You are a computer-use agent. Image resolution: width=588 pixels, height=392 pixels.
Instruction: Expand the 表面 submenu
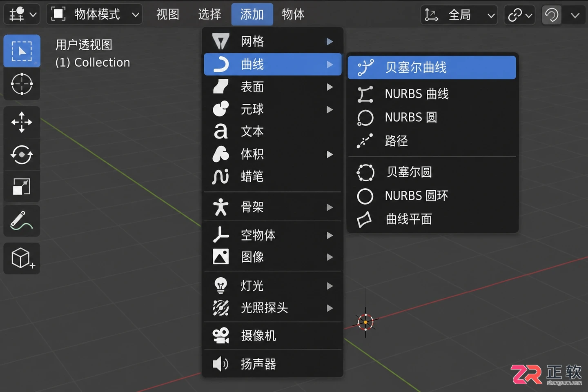pos(273,87)
